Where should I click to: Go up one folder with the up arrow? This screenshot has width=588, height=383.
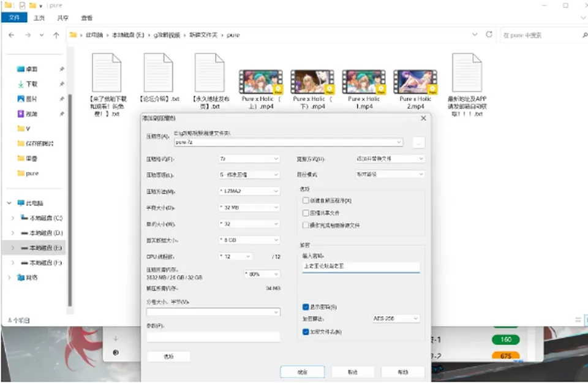coord(56,35)
